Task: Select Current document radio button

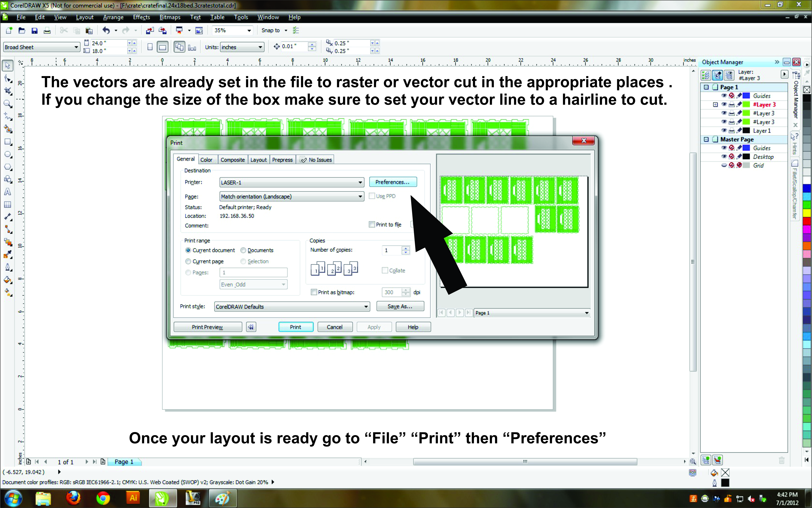Action: click(188, 250)
